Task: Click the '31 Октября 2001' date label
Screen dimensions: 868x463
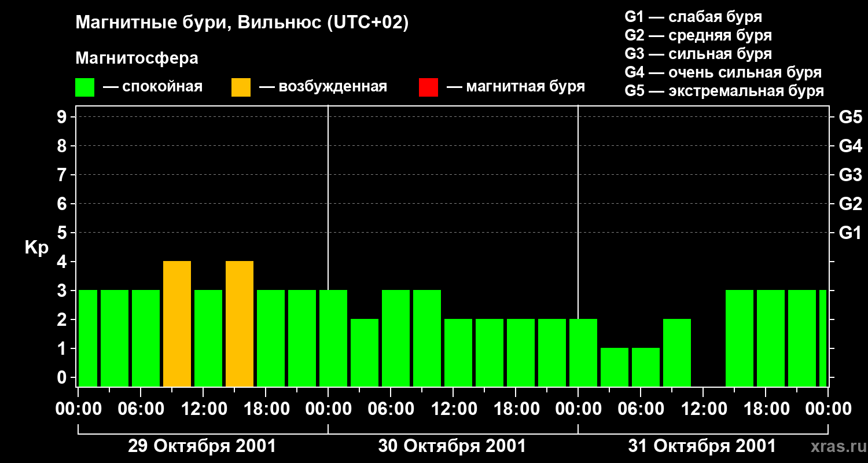Action: [702, 446]
